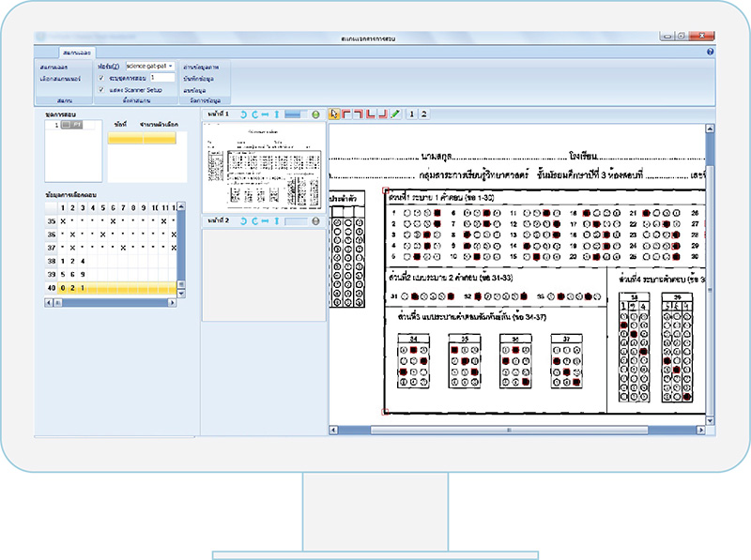The image size is (751, 560).
Task: Switch to page 2 in viewer toolbar
Action: [x=424, y=114]
